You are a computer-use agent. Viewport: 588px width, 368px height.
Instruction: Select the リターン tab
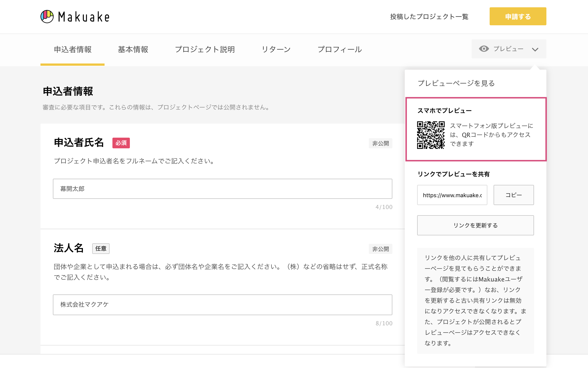[x=276, y=49]
